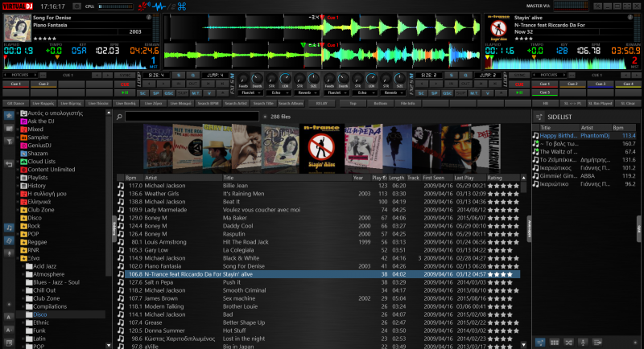Image resolution: width=644 pixels, height=349 pixels.
Task: Click the Search Artist button
Action: point(236,104)
